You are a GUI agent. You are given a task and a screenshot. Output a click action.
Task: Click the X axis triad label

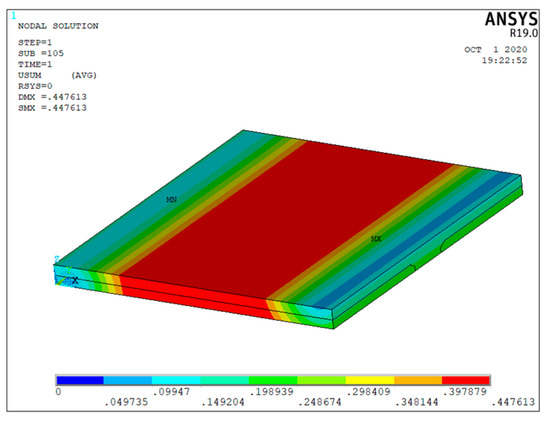click(75, 280)
